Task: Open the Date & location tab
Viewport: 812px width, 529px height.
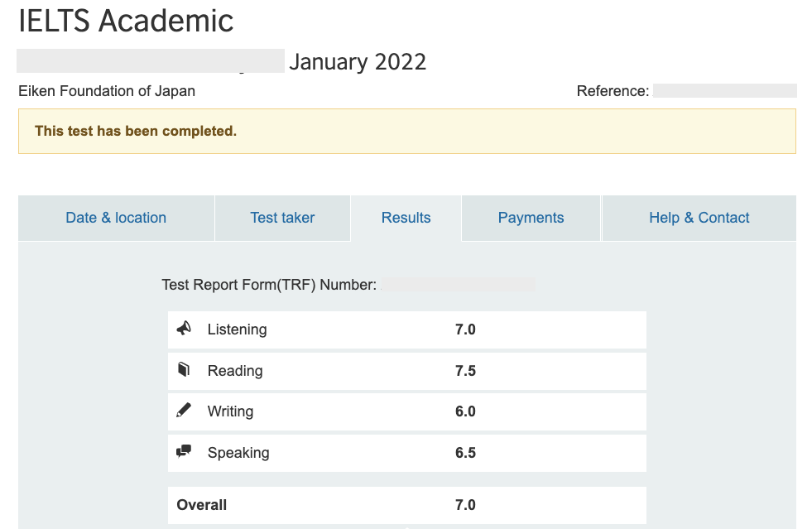Action: (116, 218)
